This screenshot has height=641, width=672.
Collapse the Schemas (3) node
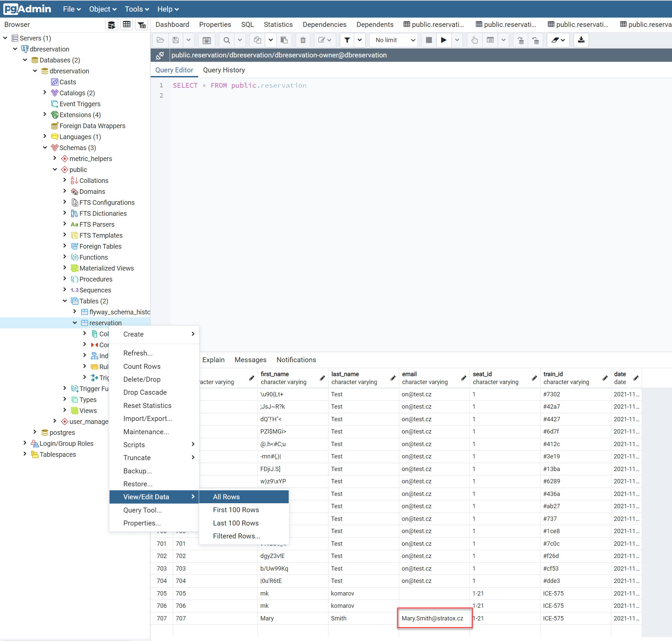click(x=45, y=147)
